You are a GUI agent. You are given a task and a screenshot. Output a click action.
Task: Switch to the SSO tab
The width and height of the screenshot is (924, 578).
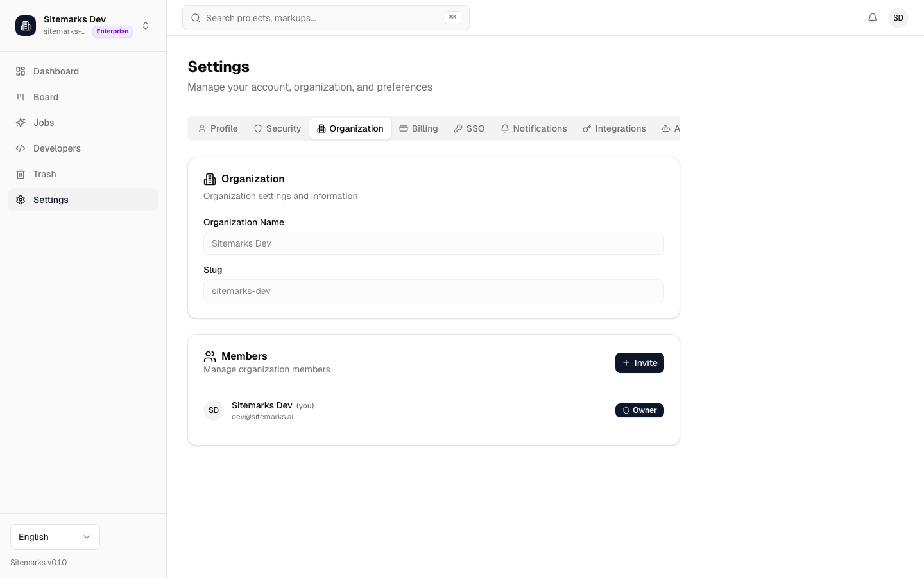469,128
